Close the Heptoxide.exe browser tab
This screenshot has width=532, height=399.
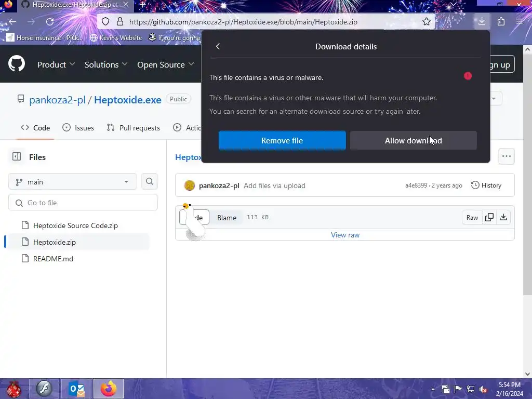pos(126,5)
